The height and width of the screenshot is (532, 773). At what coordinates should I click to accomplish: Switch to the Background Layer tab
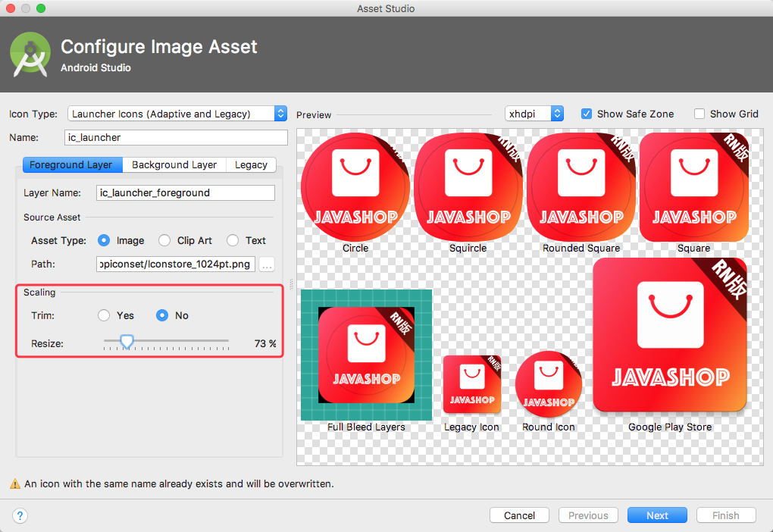coord(174,164)
